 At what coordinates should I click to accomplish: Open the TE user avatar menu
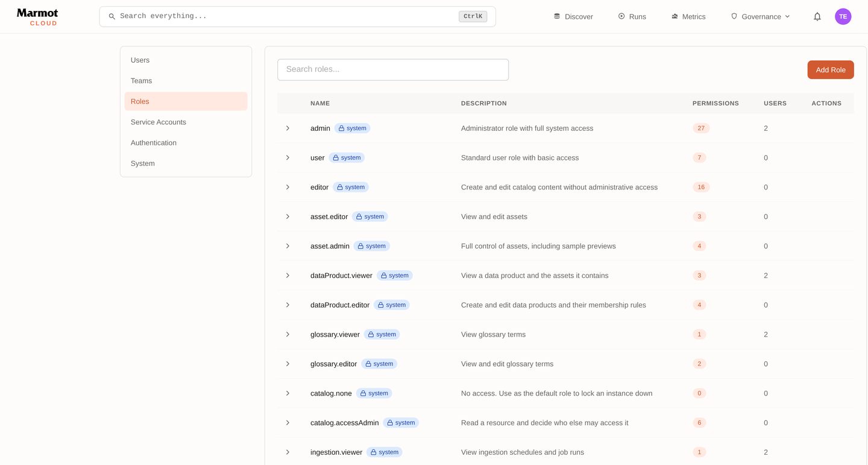coord(843,17)
